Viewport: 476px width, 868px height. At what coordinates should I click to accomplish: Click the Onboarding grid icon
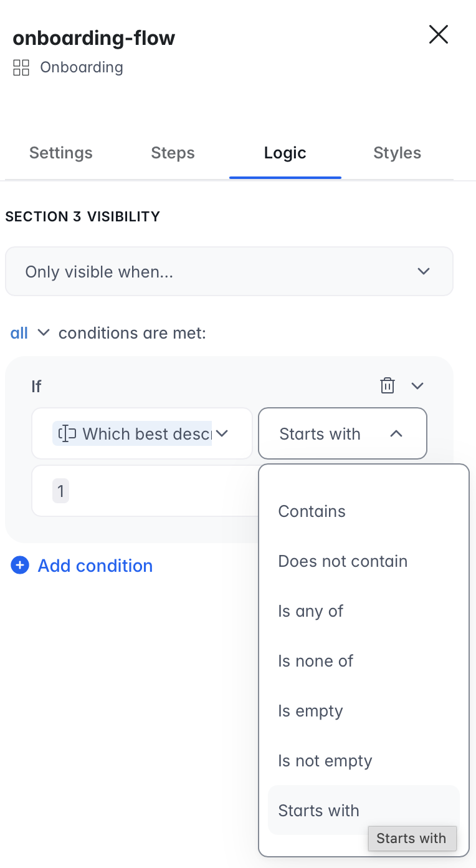pyautogui.click(x=21, y=67)
